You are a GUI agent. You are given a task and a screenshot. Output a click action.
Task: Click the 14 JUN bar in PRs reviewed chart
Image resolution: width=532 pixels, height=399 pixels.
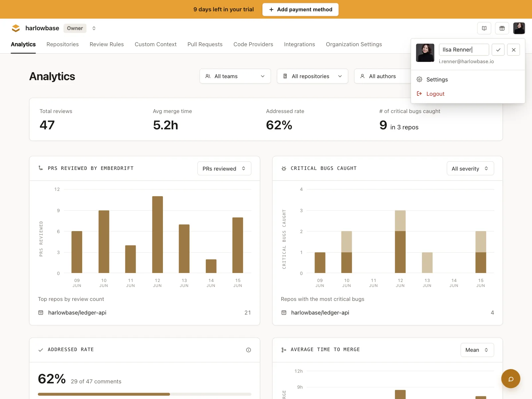click(211, 266)
